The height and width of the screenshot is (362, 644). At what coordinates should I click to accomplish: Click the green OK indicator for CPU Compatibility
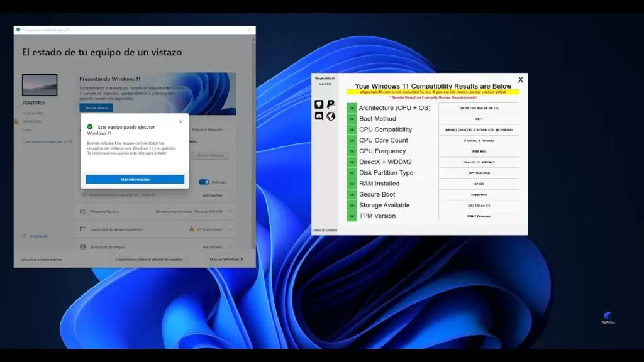352,129
